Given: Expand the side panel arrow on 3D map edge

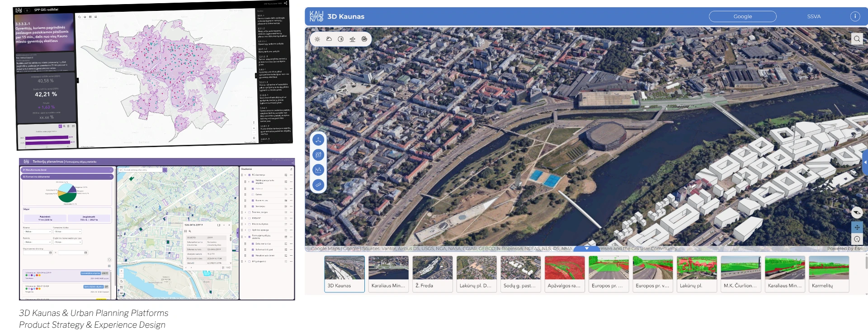Looking at the screenshot, I should pos(865,162).
